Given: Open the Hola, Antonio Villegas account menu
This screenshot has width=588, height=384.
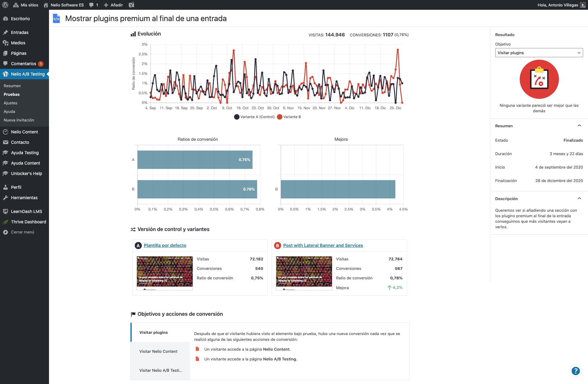Looking at the screenshot, I should click(561, 5).
